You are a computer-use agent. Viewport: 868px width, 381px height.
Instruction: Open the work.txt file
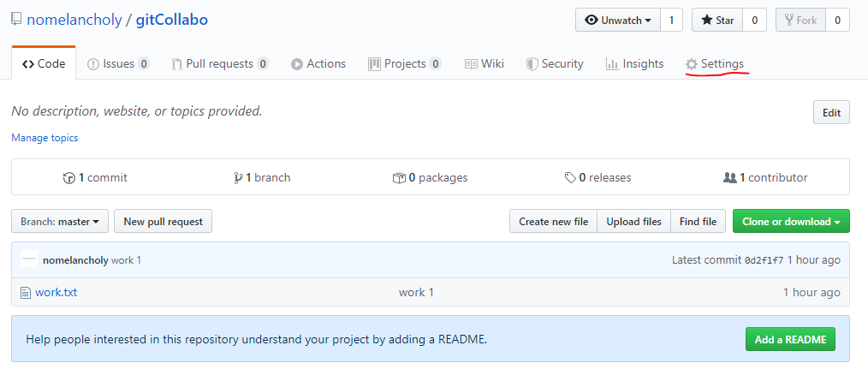tap(56, 292)
